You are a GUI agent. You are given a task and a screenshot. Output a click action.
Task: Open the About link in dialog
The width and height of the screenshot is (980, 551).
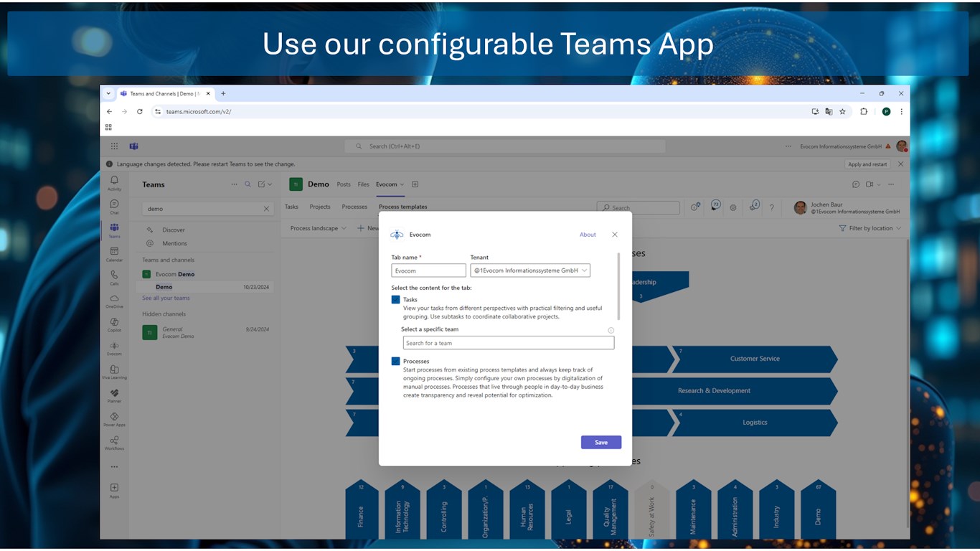point(588,235)
